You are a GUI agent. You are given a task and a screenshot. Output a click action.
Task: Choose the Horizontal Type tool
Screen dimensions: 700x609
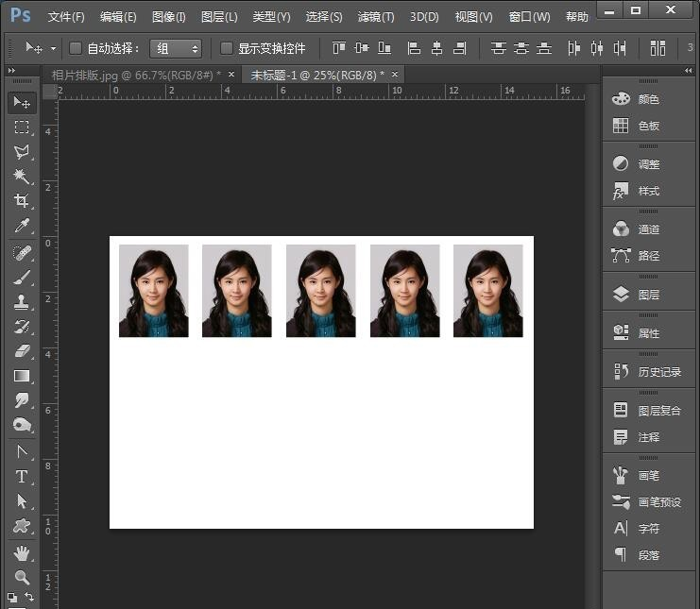[21, 477]
